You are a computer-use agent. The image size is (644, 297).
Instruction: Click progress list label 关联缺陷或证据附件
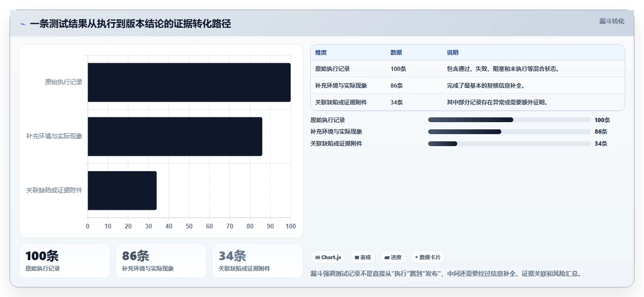[336, 144]
